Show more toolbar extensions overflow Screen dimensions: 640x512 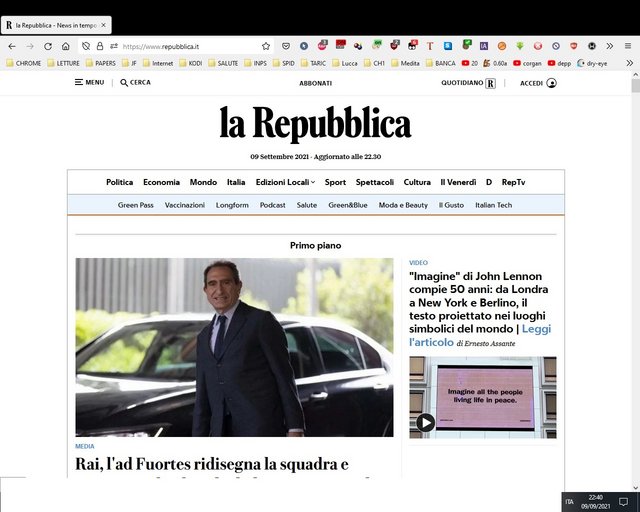[609, 46]
